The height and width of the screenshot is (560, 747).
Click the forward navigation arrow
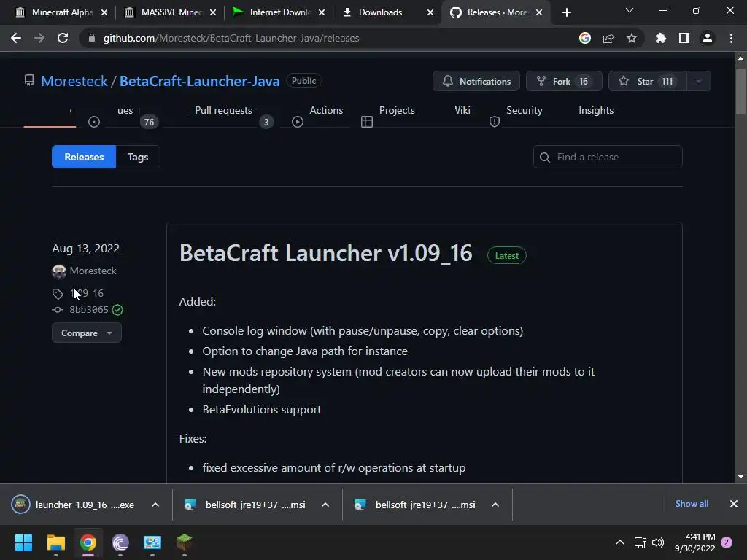pyautogui.click(x=39, y=38)
